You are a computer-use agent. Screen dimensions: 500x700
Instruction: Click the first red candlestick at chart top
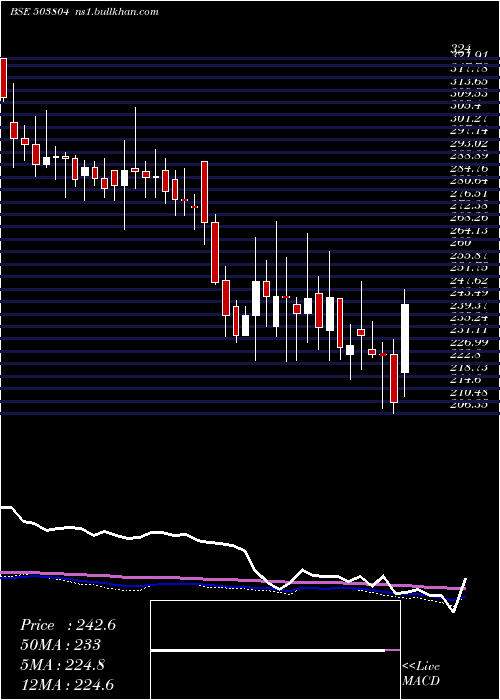tap(4, 78)
